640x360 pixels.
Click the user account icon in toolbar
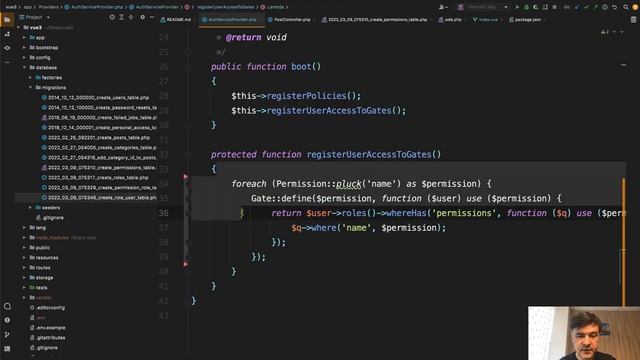click(442, 7)
